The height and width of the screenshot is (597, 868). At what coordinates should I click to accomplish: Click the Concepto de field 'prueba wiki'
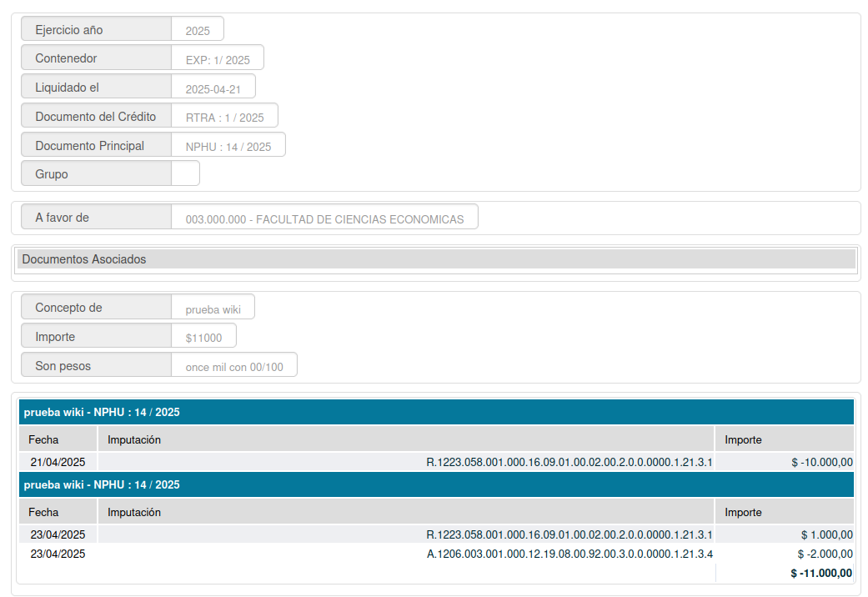(213, 309)
